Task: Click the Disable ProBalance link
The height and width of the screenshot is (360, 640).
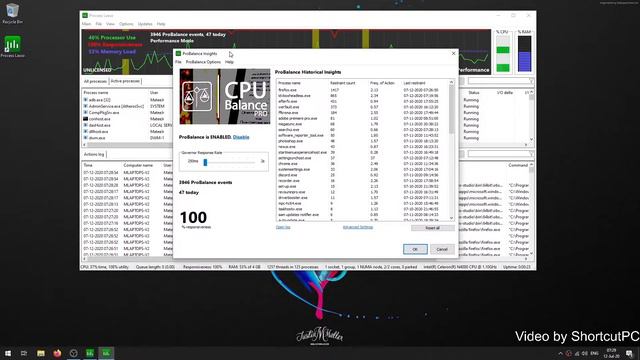Action: pyautogui.click(x=241, y=137)
